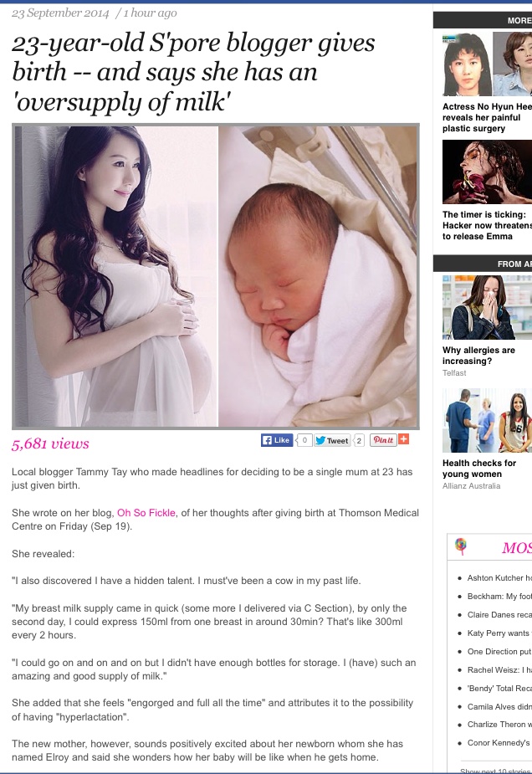The image size is (532, 774).
Task: Click Show next 10 stories link
Action: tap(495, 771)
